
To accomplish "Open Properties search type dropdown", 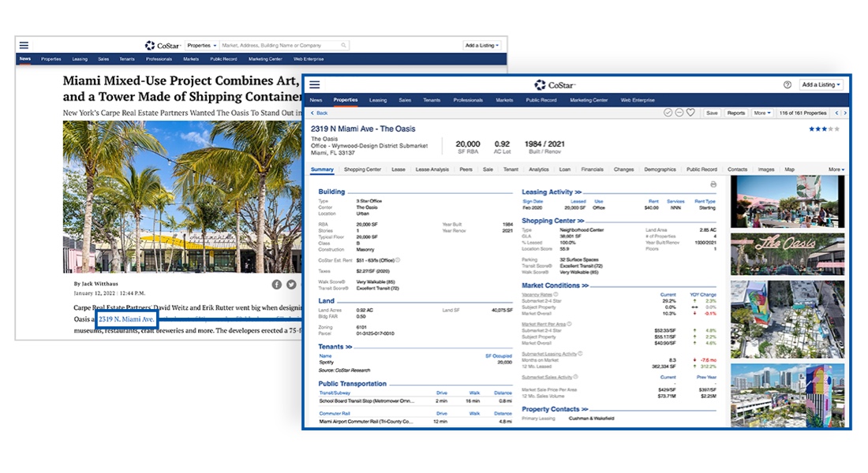I will click(201, 46).
